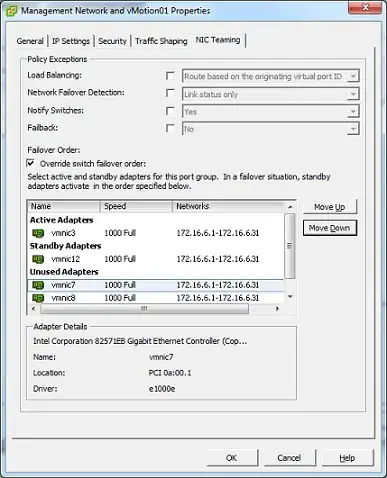Click the Cancel button

tap(289, 458)
